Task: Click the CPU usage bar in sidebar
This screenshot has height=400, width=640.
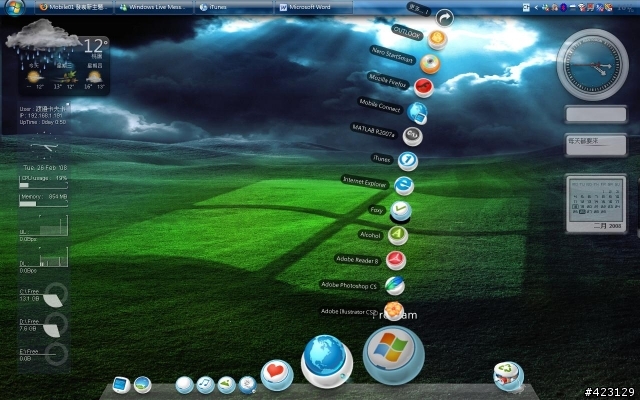Action: coord(43,185)
